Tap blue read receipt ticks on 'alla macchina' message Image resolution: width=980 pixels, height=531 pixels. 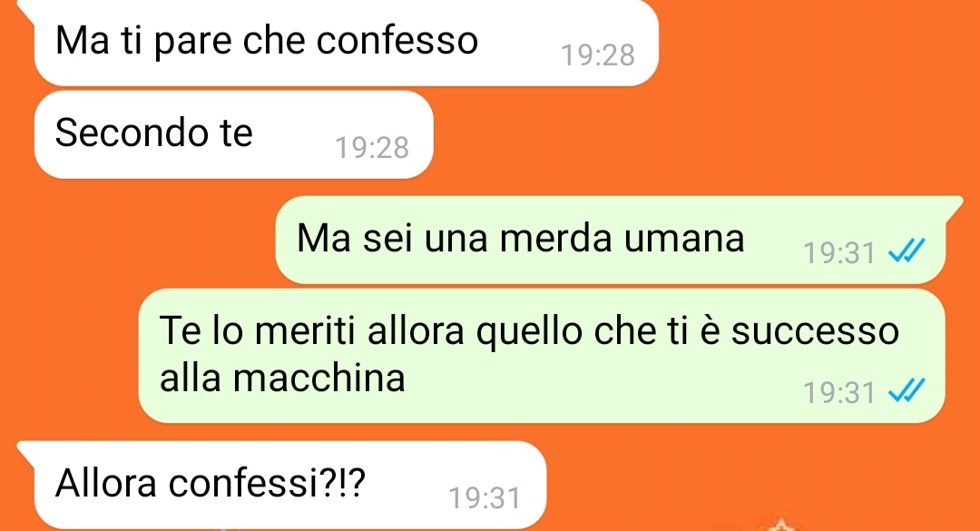tap(906, 391)
